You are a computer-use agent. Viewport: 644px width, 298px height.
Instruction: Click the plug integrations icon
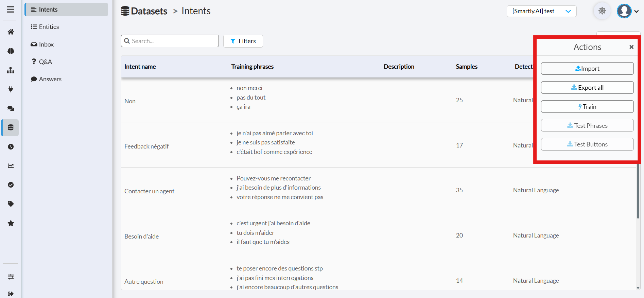click(x=11, y=89)
